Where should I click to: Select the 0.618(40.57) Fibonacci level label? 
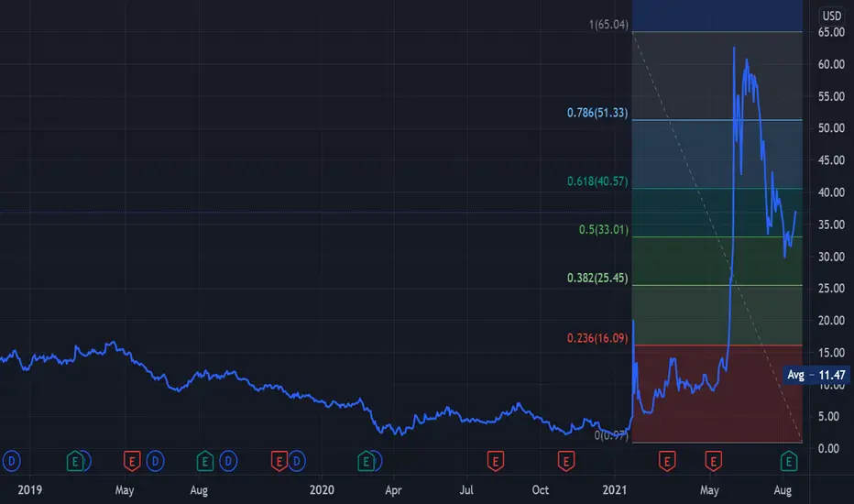(597, 181)
